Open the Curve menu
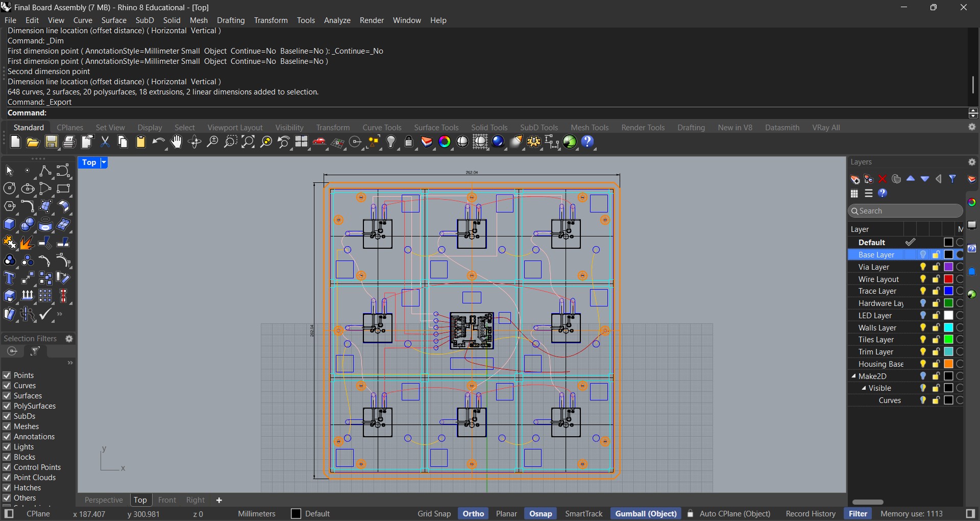Viewport: 980px width, 521px height. [x=83, y=20]
